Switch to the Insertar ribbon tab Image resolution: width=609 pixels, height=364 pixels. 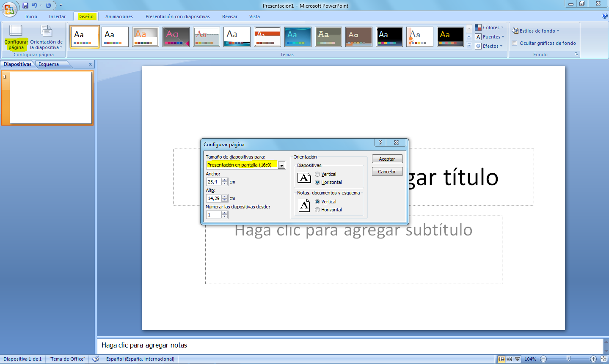click(x=57, y=16)
